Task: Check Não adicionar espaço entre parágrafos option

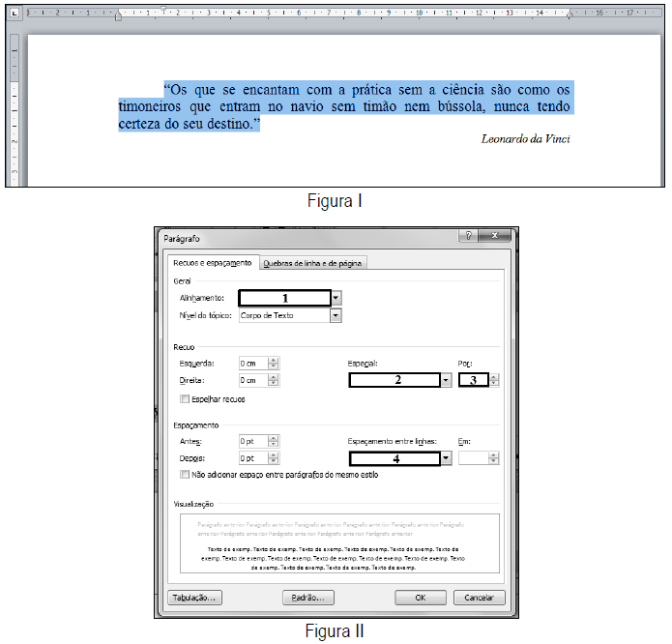Action: click(x=185, y=475)
